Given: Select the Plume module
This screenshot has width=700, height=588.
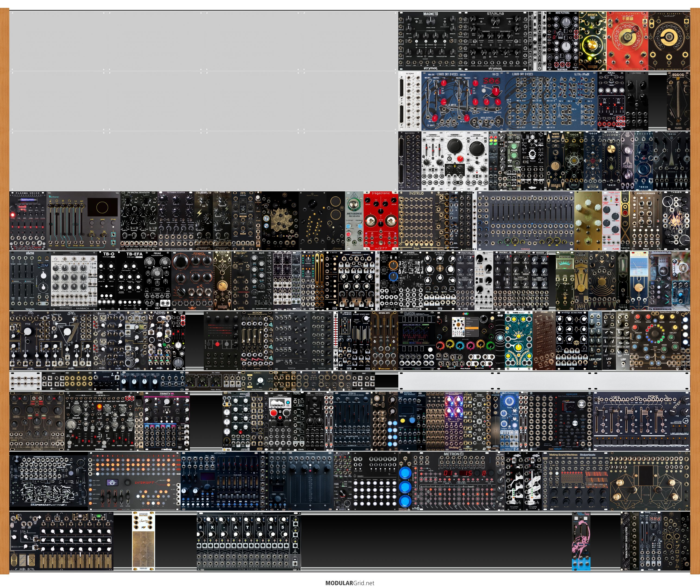Looking at the screenshot, I should 30,281.
